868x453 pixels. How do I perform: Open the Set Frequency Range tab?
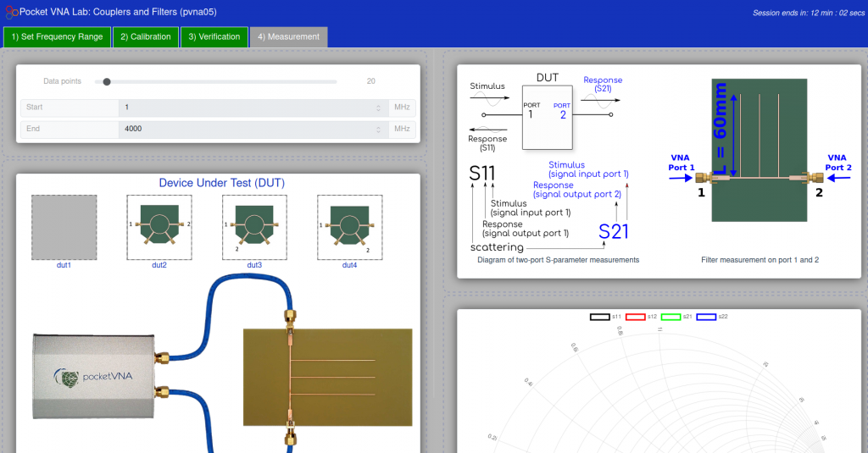point(57,37)
